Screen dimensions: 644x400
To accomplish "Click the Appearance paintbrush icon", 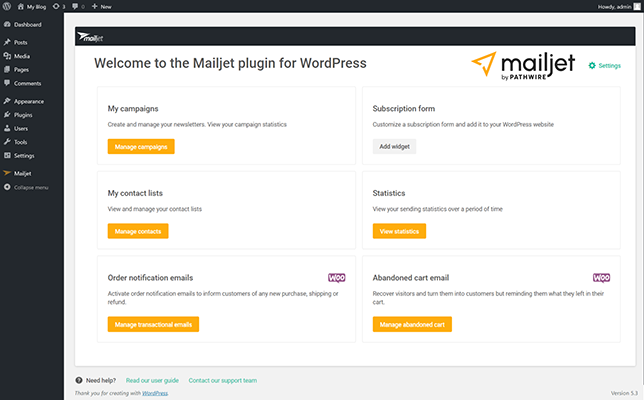I will point(7,101).
